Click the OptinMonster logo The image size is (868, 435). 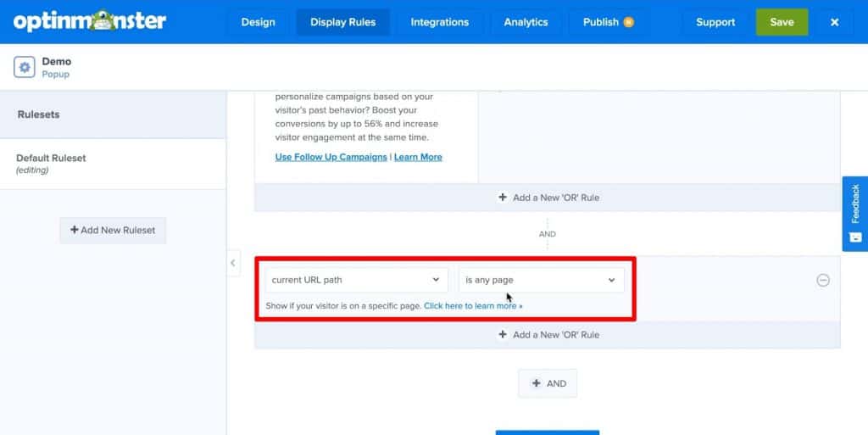pyautogui.click(x=90, y=21)
